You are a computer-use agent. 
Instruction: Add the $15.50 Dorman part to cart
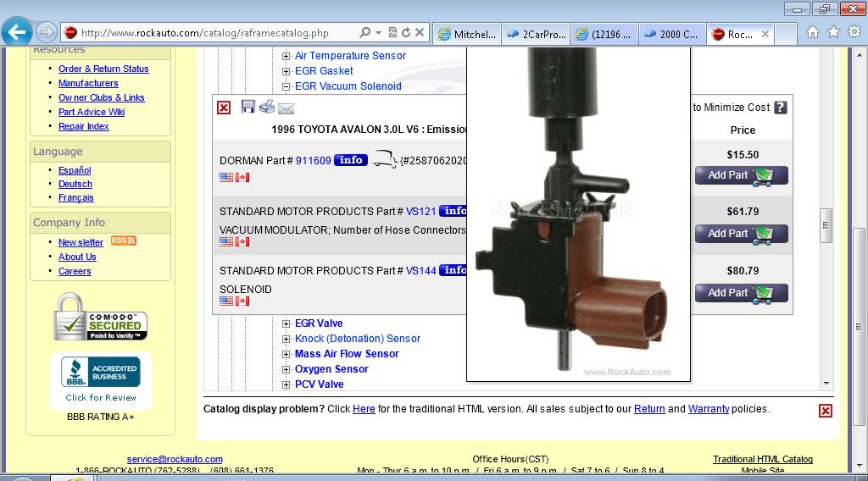tap(741, 175)
